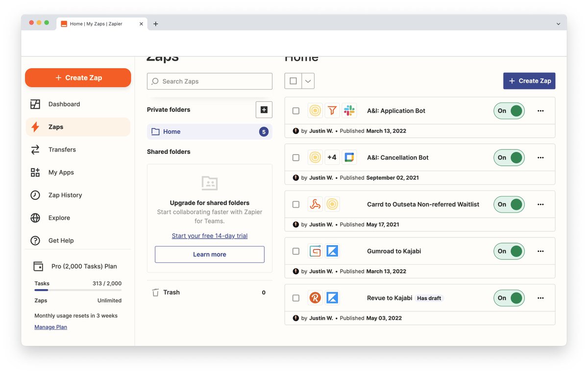Click the Has draft badge
Image resolution: width=588 pixels, height=374 pixels.
pyautogui.click(x=429, y=298)
